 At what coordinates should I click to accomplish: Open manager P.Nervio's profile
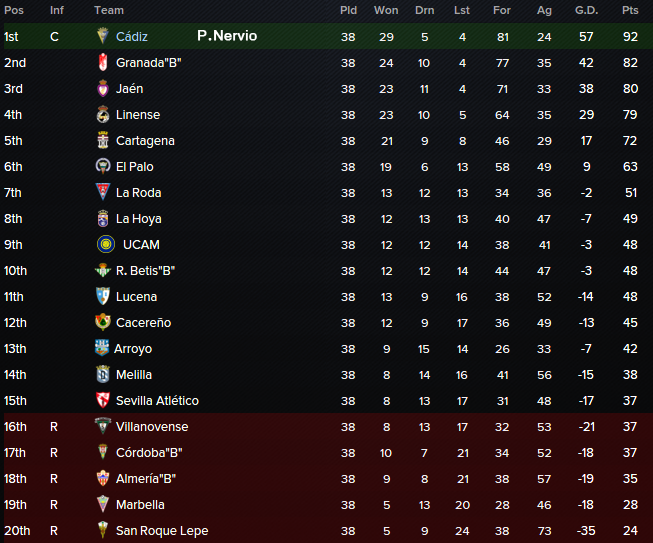pyautogui.click(x=227, y=36)
